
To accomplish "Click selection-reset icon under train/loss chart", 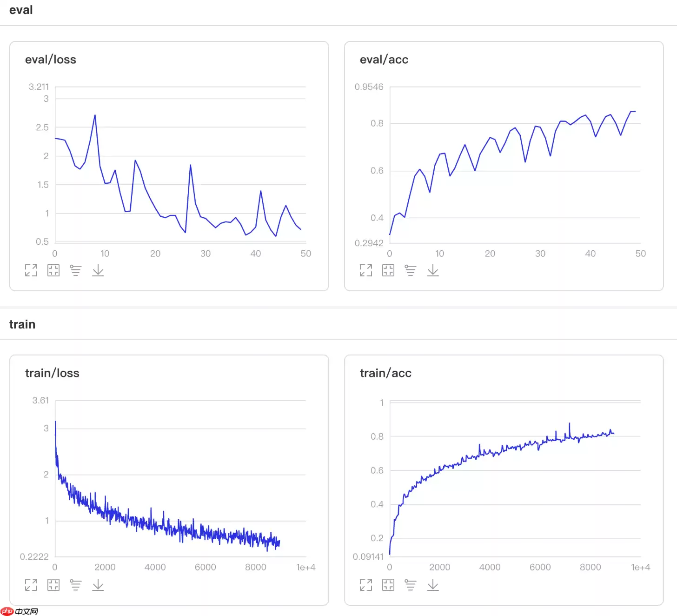I will pyautogui.click(x=53, y=585).
